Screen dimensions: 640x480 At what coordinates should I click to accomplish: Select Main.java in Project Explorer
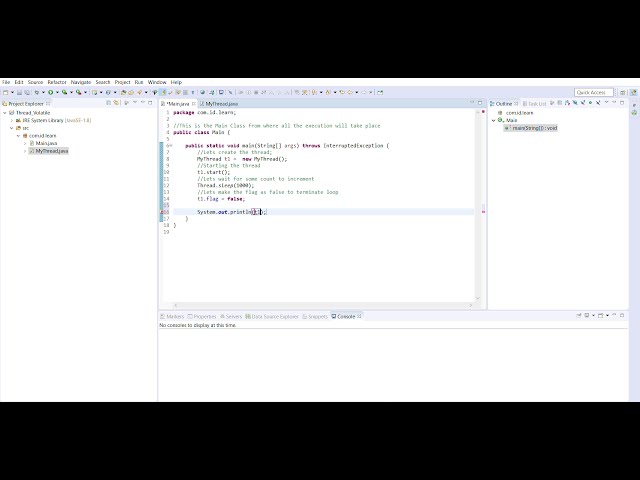[x=46, y=143]
